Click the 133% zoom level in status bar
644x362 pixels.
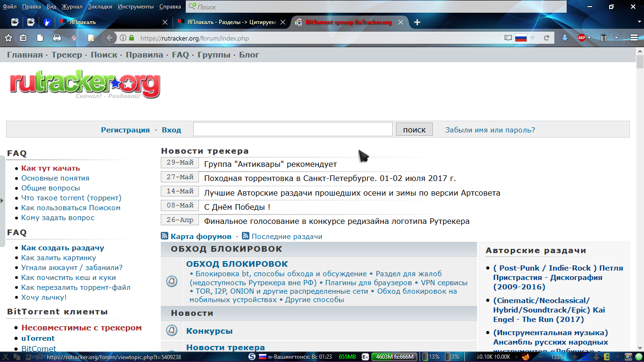tap(558, 357)
